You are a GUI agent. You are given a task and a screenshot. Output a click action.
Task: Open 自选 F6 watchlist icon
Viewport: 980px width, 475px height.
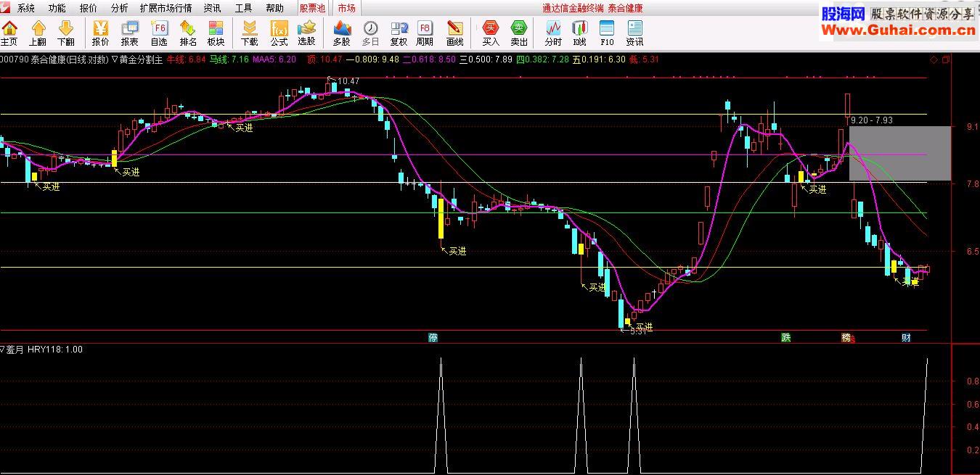pyautogui.click(x=159, y=33)
